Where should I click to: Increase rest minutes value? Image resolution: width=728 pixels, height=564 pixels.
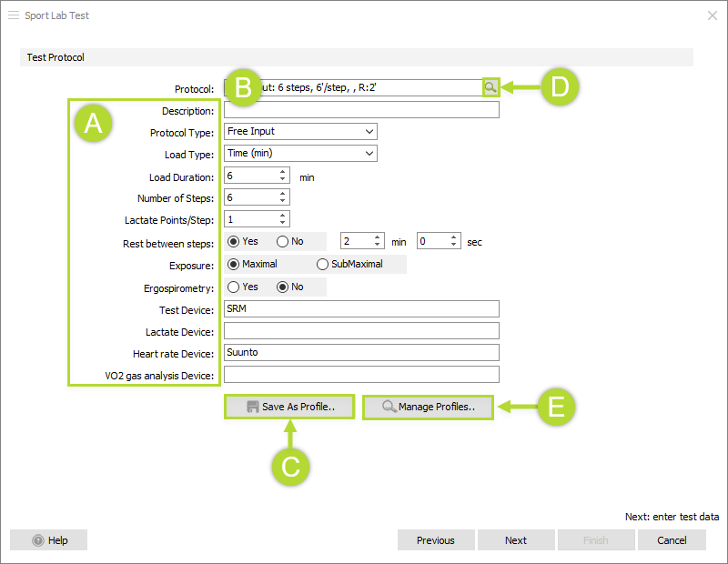point(377,237)
